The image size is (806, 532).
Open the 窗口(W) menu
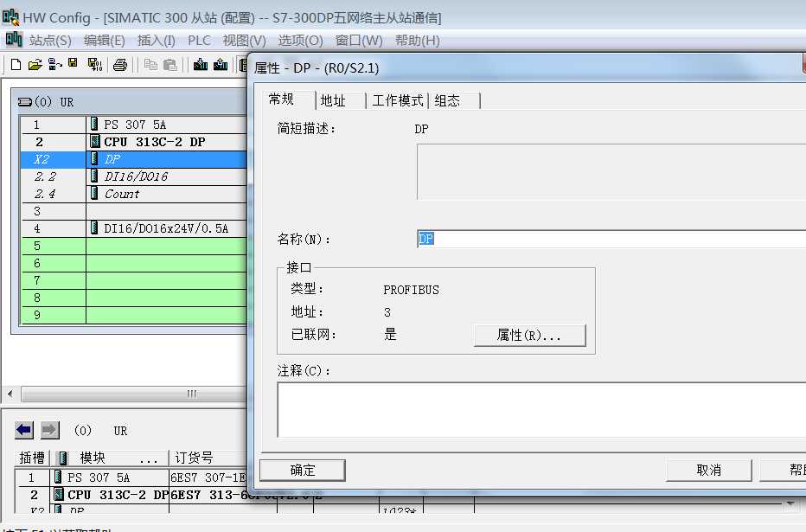pyautogui.click(x=359, y=41)
